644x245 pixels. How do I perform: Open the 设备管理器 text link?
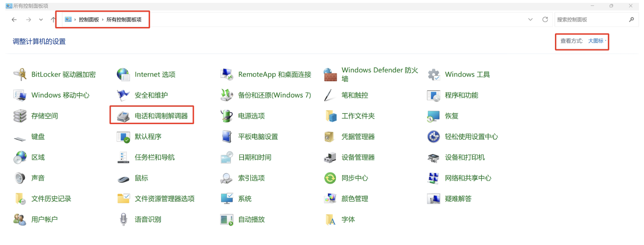click(358, 158)
